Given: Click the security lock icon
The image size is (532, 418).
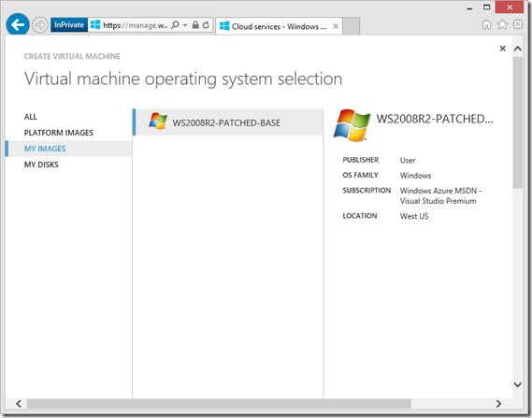Looking at the screenshot, I should click(195, 25).
